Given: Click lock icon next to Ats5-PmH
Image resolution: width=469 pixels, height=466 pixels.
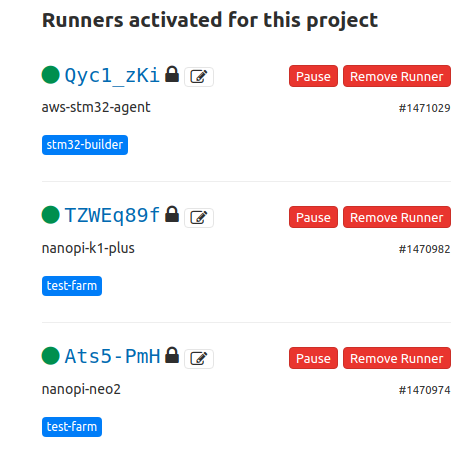Looking at the screenshot, I should [x=172, y=355].
